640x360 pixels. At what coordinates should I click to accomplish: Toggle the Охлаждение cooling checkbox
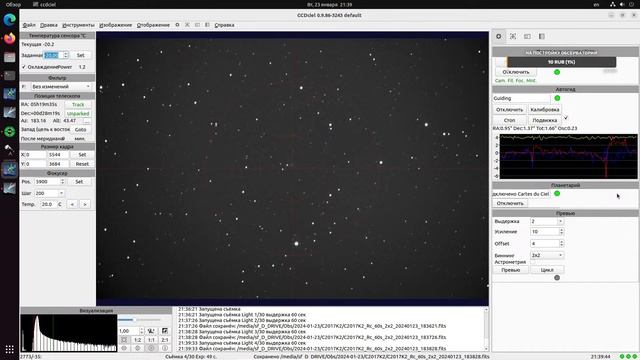point(24,67)
